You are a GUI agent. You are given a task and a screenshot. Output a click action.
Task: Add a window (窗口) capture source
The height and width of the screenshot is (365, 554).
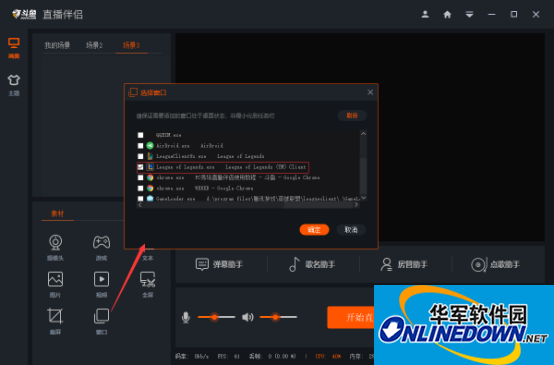[101, 321]
